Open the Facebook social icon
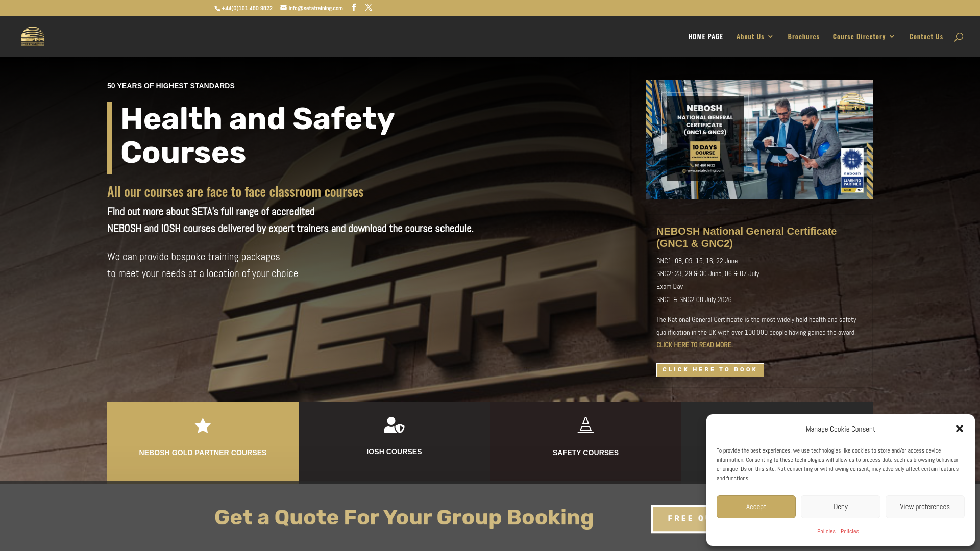The height and width of the screenshot is (551, 980). coord(354,7)
